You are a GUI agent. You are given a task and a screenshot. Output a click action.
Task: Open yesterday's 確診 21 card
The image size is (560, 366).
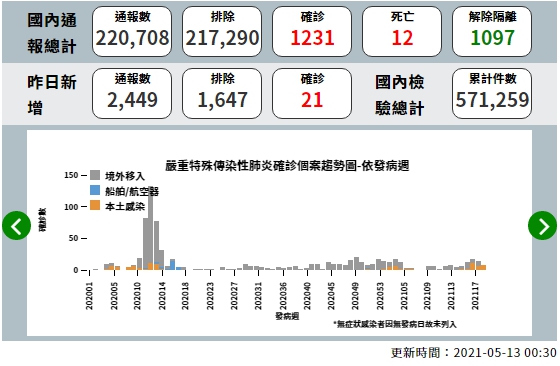click(x=312, y=94)
